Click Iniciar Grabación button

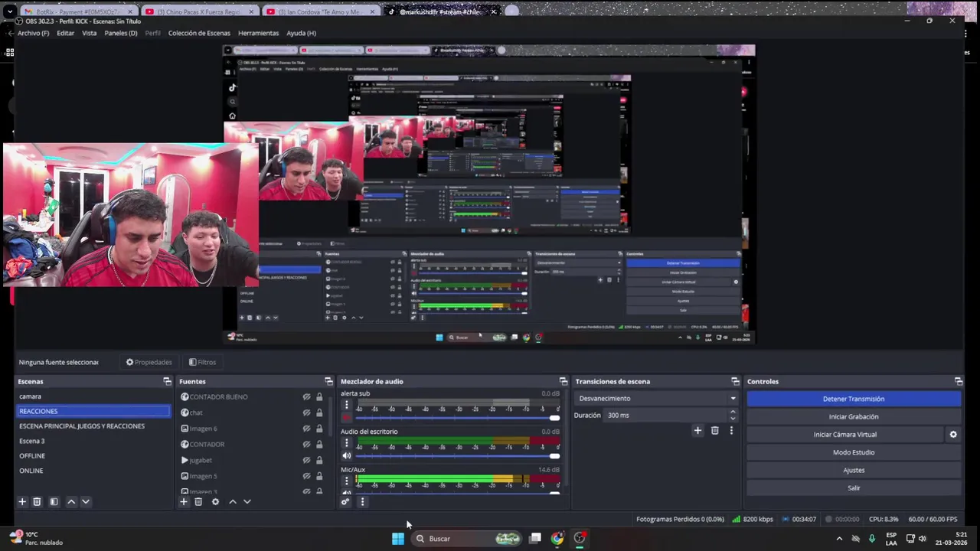(x=854, y=416)
